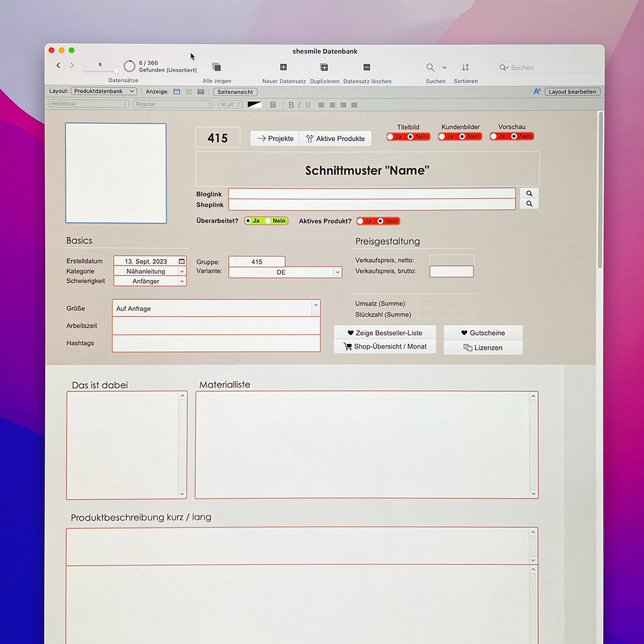Image resolution: width=644 pixels, height=644 pixels.
Task: Align text left
Action: (321, 105)
